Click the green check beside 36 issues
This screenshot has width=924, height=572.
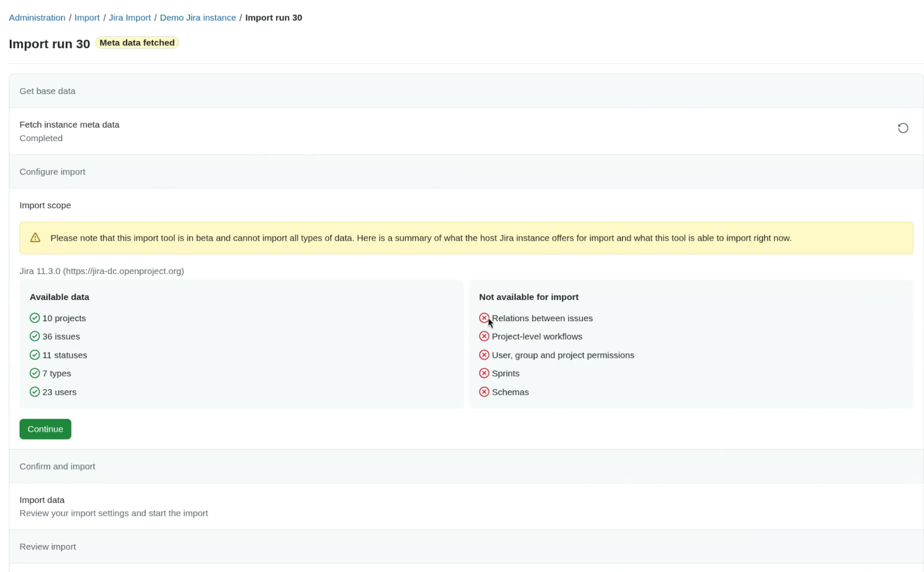click(34, 336)
